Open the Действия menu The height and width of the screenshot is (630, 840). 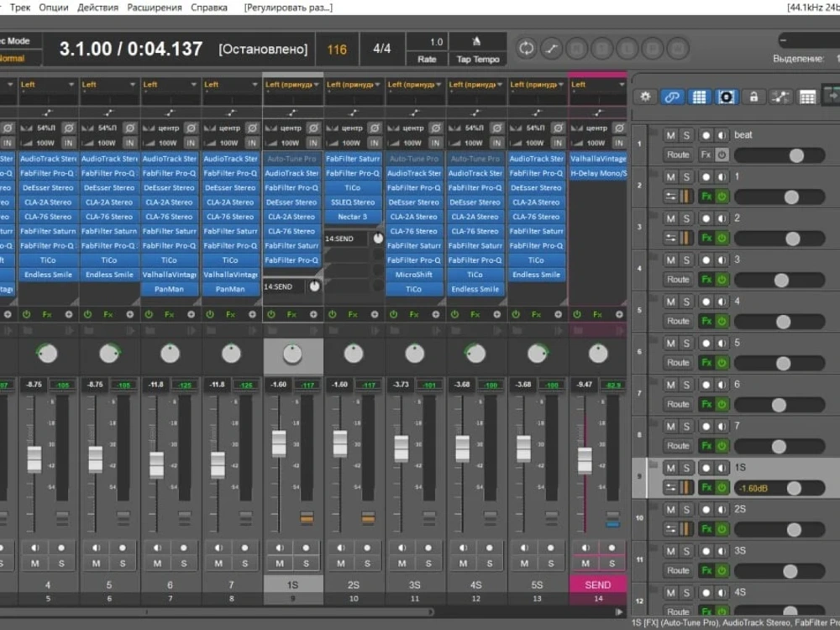(98, 8)
